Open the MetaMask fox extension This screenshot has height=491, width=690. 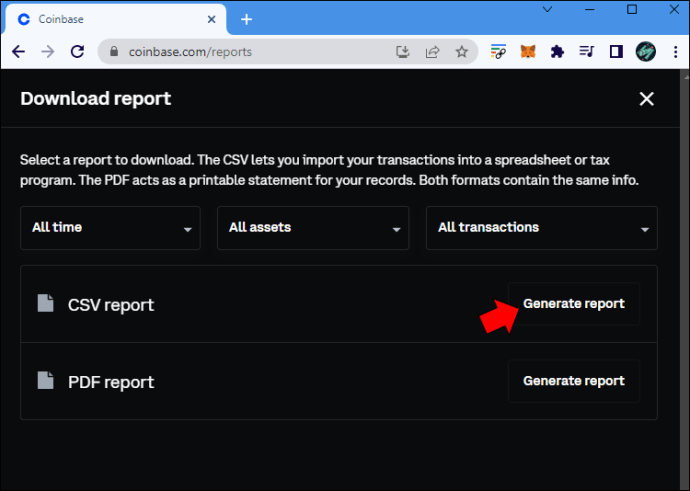pyautogui.click(x=528, y=52)
